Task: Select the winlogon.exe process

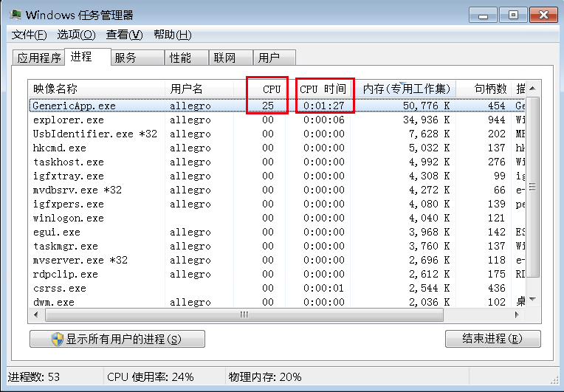Action: coord(277,218)
